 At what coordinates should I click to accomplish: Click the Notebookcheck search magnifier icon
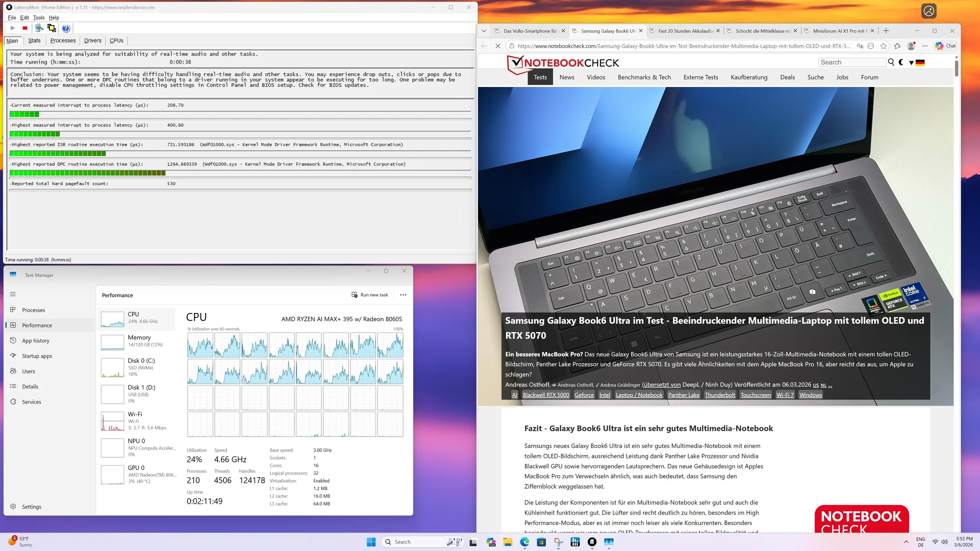[891, 62]
